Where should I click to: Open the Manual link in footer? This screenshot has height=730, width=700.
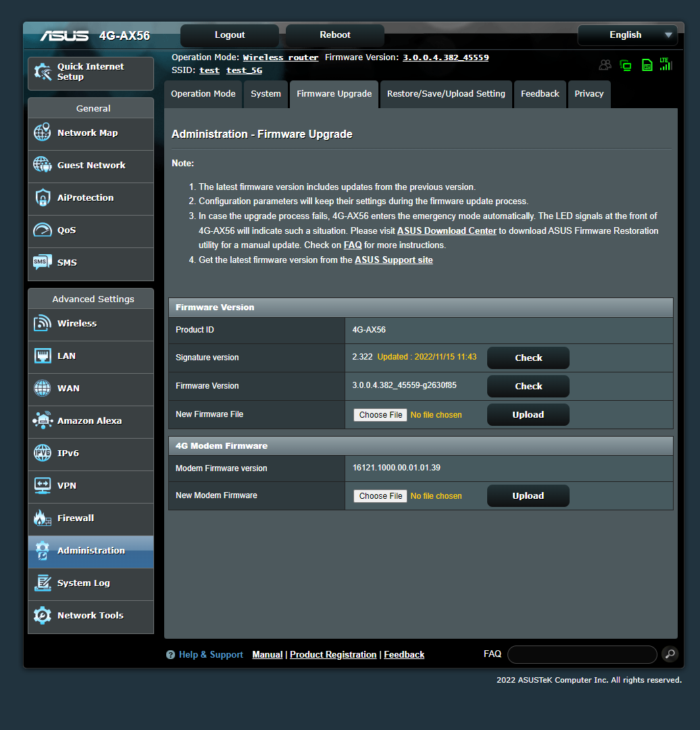pos(267,654)
